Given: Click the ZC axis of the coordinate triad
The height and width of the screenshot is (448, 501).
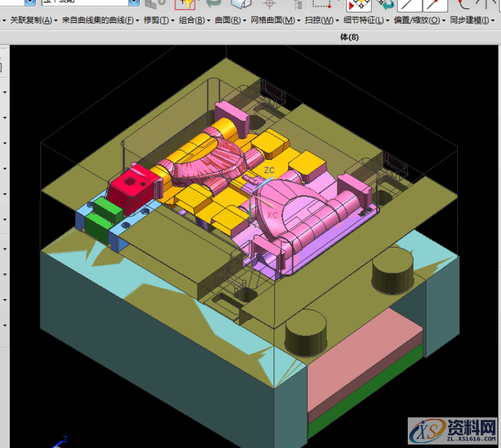Looking at the screenshot, I should [x=269, y=170].
